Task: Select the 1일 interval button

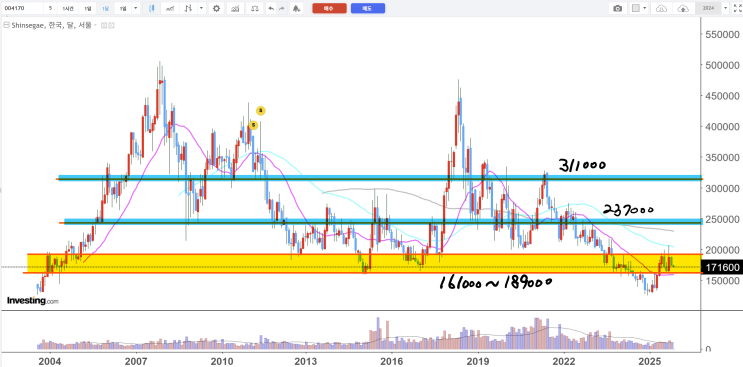Action: (87, 8)
